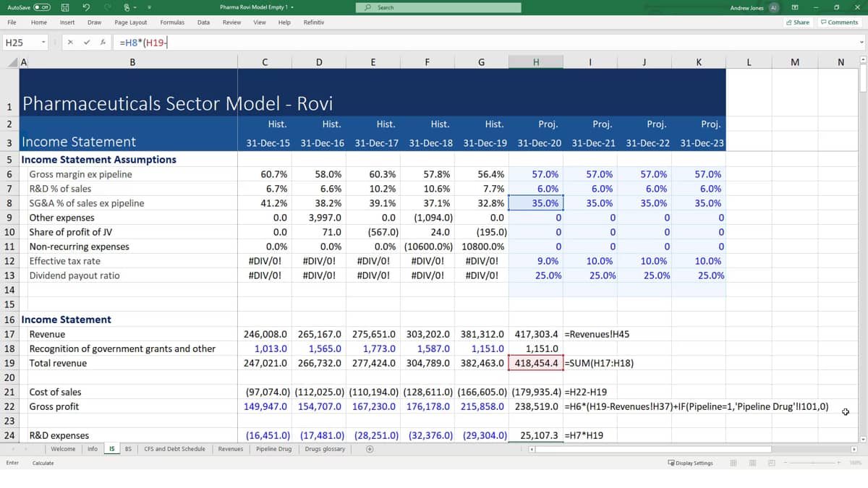This screenshot has height=488, width=868.
Task: Click the Search box in the title bar
Action: point(438,7)
